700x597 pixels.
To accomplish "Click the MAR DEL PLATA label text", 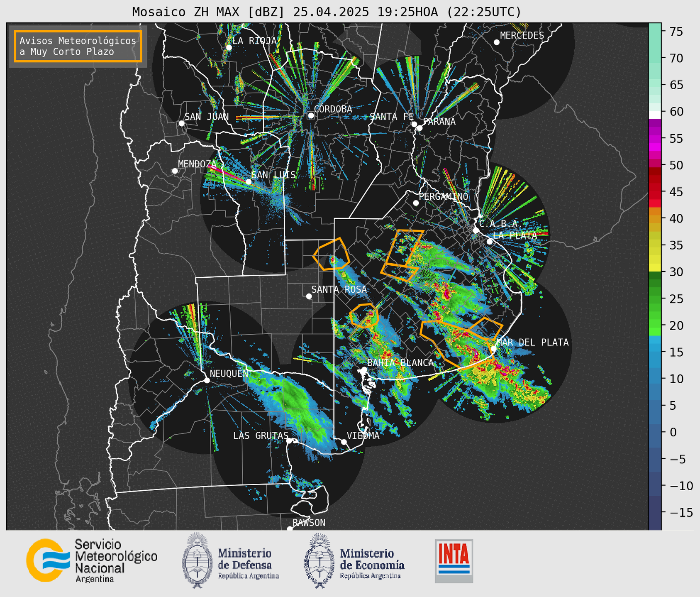I will pyautogui.click(x=532, y=342).
